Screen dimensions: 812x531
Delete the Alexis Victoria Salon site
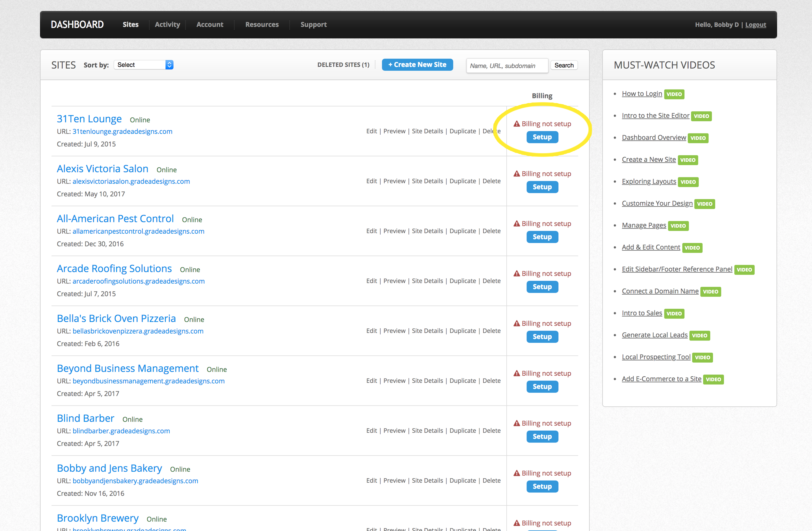(x=492, y=181)
